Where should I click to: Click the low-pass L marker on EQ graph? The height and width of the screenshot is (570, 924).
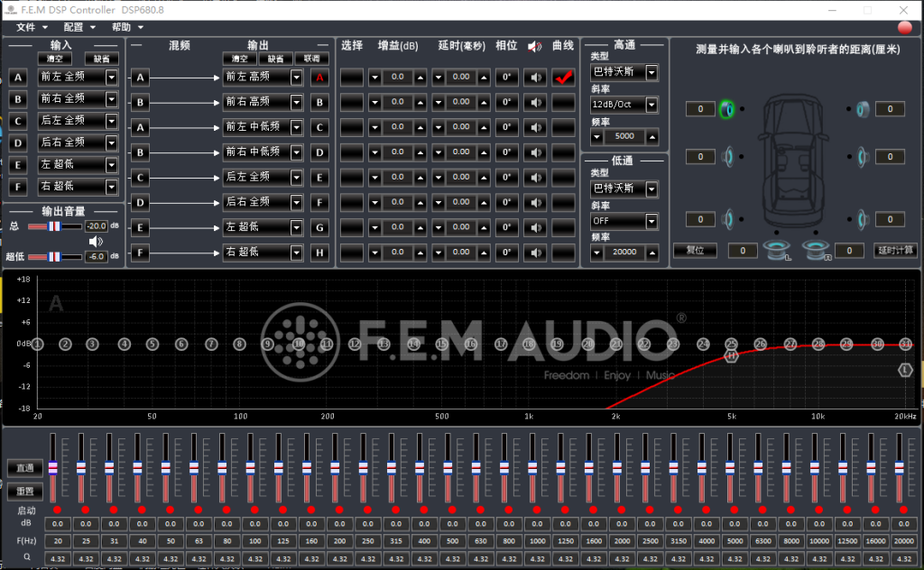[905, 370]
